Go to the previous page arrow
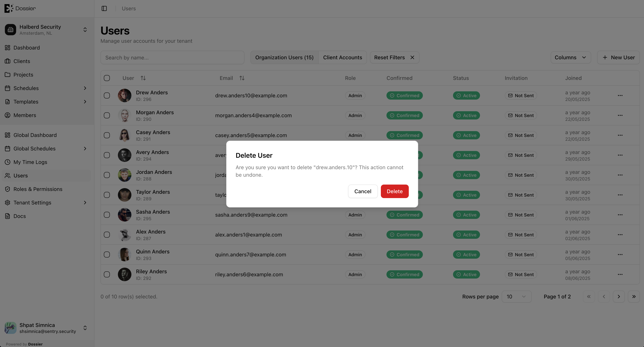 tap(604, 297)
